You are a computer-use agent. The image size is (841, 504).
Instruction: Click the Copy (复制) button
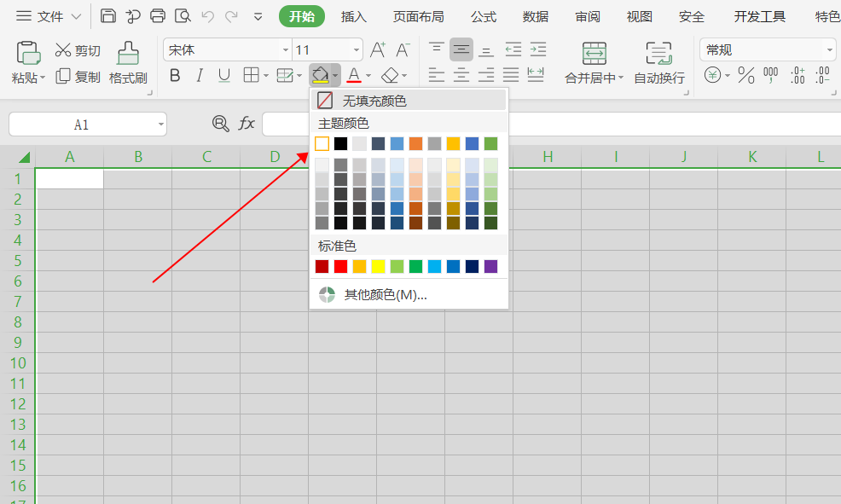pyautogui.click(x=78, y=77)
